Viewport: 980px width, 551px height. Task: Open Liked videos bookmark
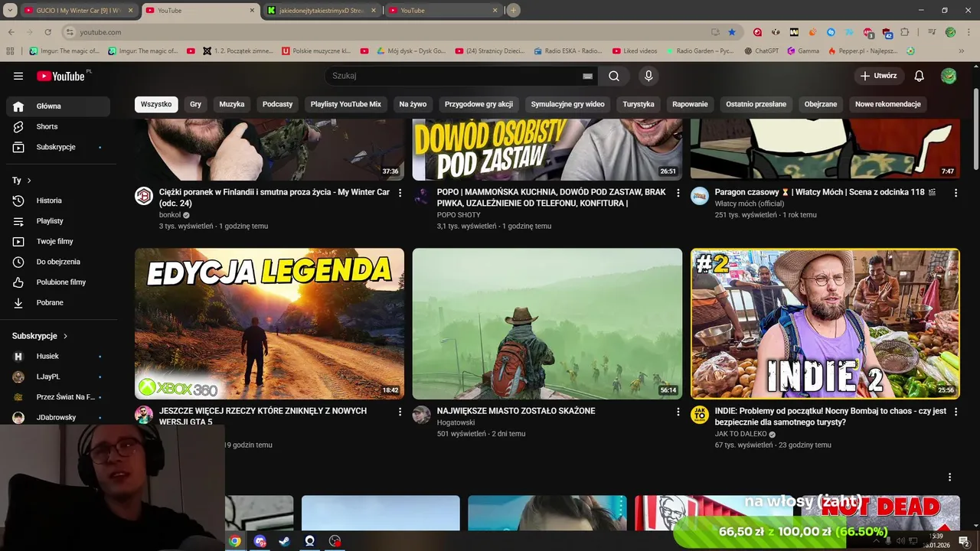point(634,51)
